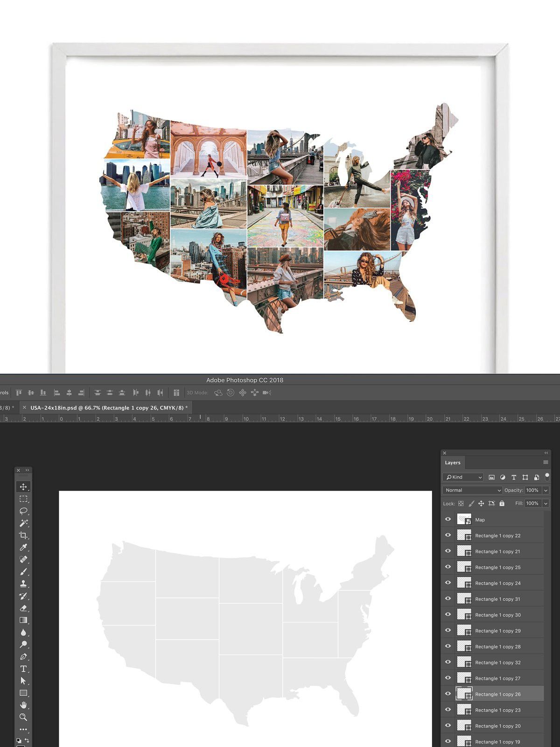Filter layers for pixel layers
The height and width of the screenshot is (747, 560).
click(x=491, y=477)
